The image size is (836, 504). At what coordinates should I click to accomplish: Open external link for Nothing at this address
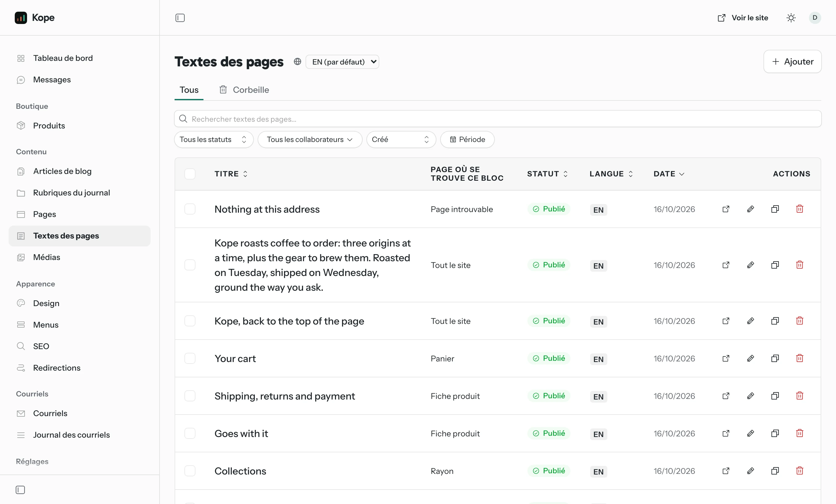tap(726, 209)
